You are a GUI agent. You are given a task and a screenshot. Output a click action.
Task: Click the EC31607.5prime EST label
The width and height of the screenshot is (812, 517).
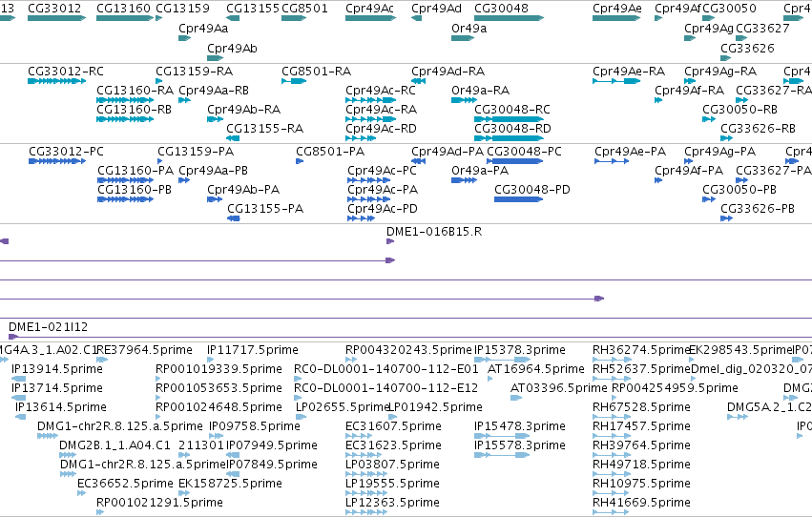(393, 426)
